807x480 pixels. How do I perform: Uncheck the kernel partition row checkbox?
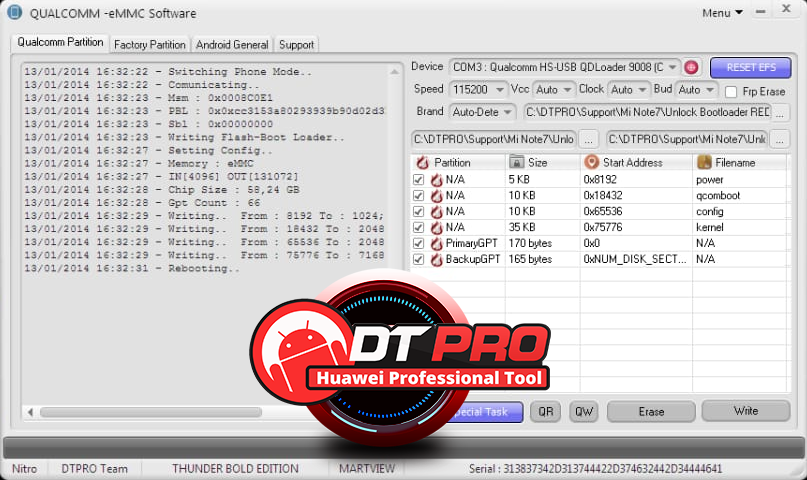(418, 227)
